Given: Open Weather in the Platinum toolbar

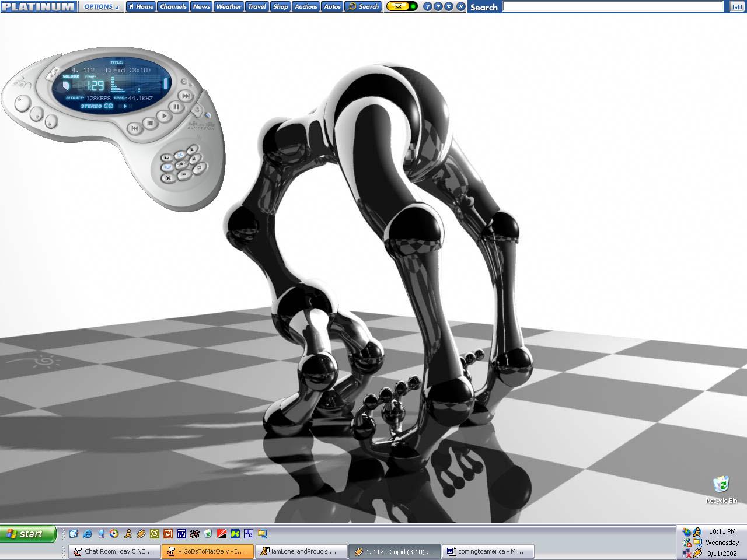Looking at the screenshot, I should click(229, 6).
